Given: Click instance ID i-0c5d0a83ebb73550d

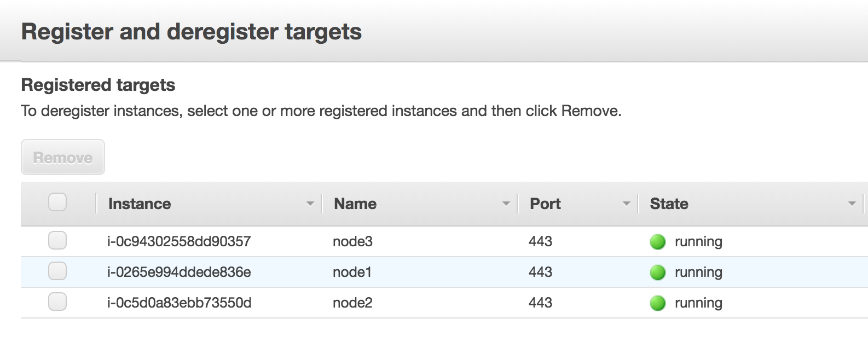Looking at the screenshot, I should coord(179,303).
